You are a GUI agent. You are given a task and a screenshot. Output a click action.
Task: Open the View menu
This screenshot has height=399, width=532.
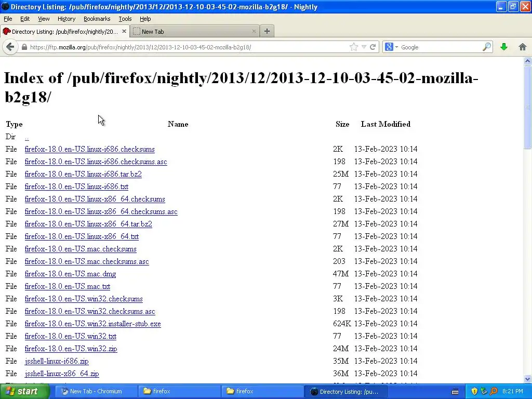coord(44,19)
